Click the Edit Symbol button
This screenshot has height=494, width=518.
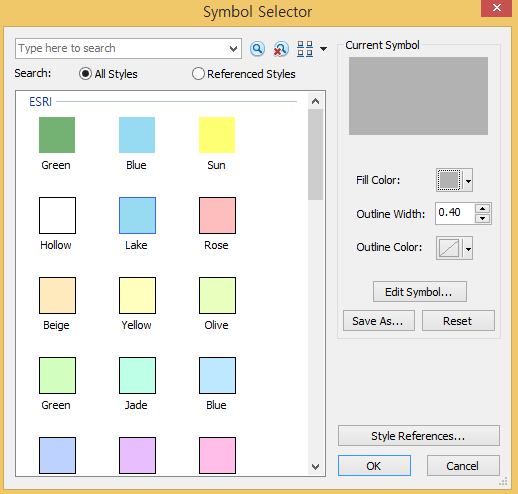(420, 292)
